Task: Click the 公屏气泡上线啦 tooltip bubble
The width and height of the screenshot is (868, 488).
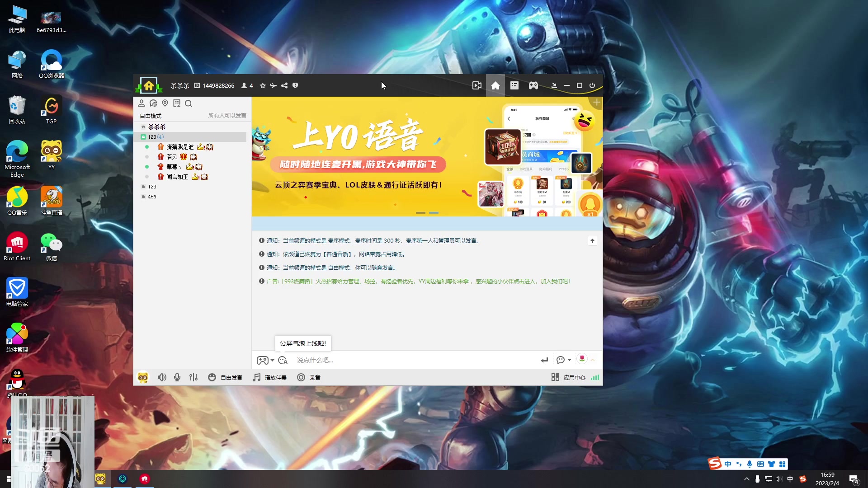Action: tap(303, 343)
